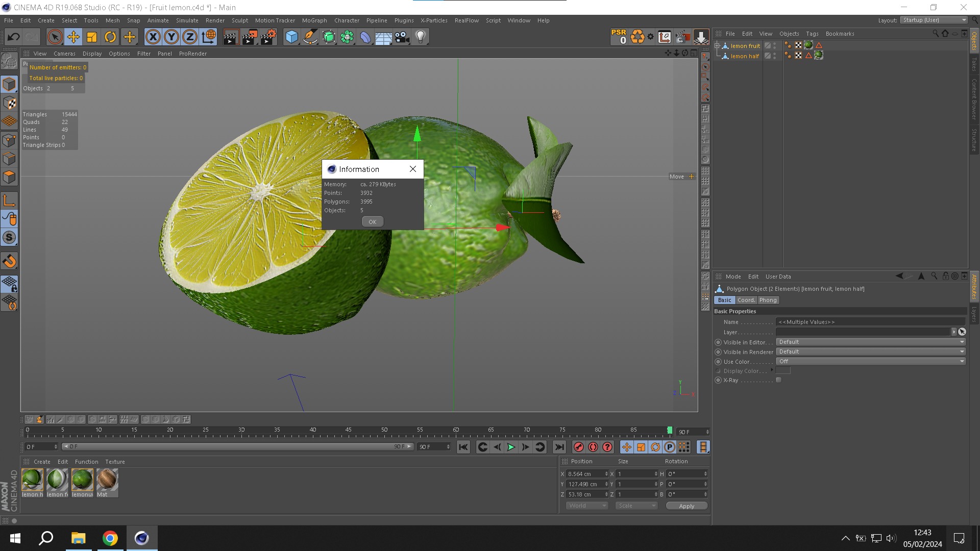Toggle lemon half visibility dots

[775, 56]
